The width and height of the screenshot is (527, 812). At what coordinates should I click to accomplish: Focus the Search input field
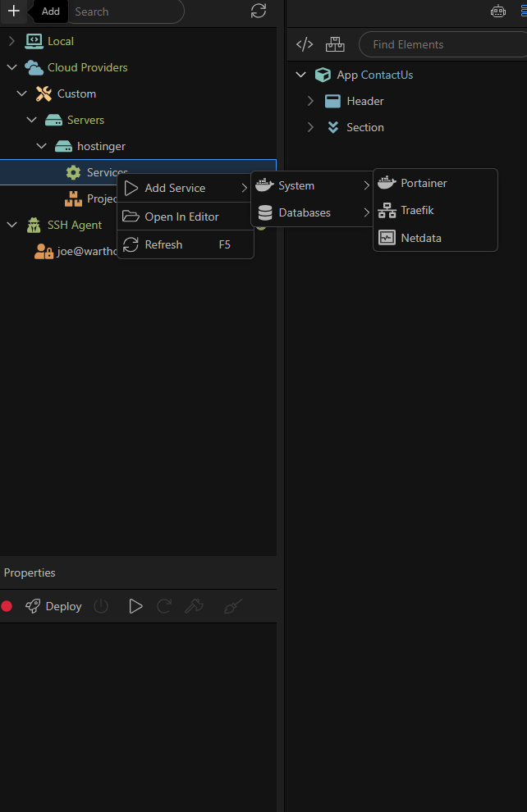126,11
